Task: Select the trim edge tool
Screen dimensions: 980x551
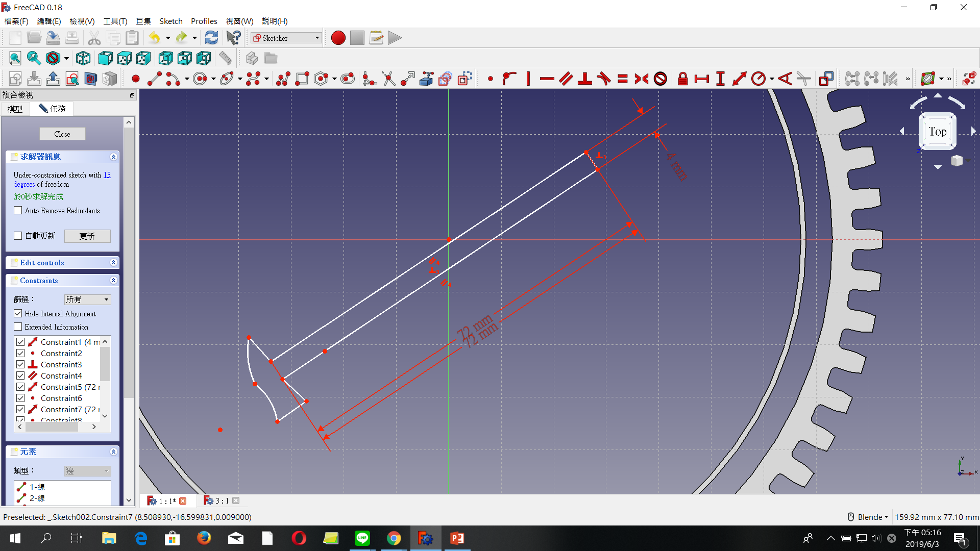Action: pos(388,79)
